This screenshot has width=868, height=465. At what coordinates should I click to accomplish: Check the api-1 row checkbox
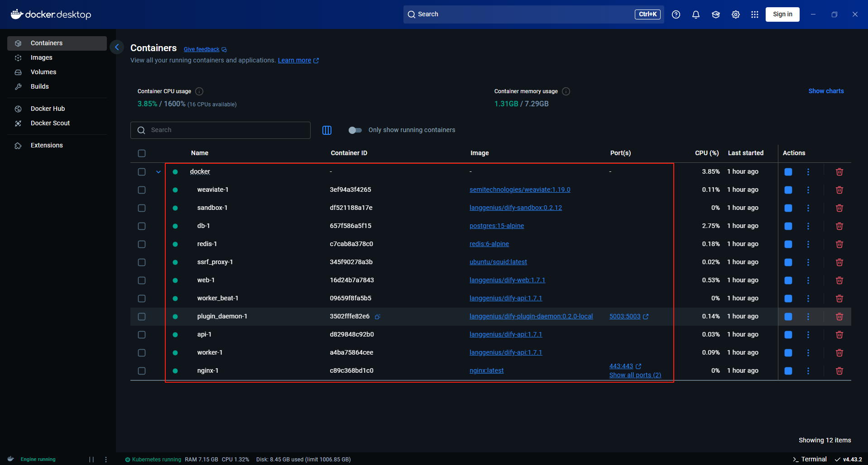point(142,335)
